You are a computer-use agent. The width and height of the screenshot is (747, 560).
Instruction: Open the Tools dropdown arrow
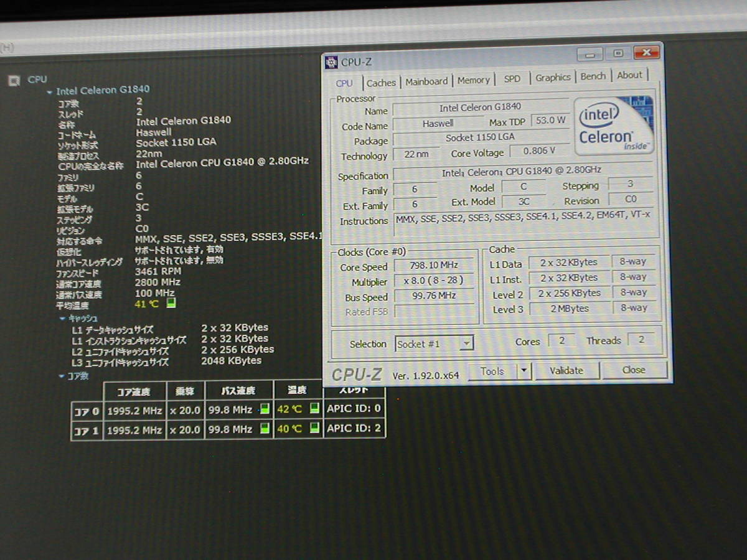click(524, 371)
